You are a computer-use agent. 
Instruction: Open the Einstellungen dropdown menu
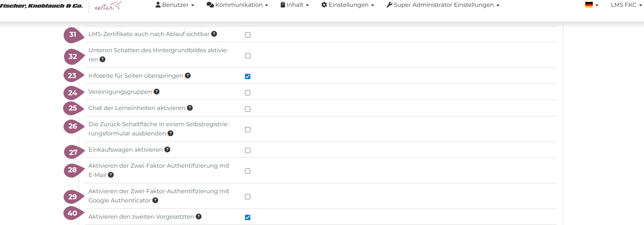coord(348,5)
